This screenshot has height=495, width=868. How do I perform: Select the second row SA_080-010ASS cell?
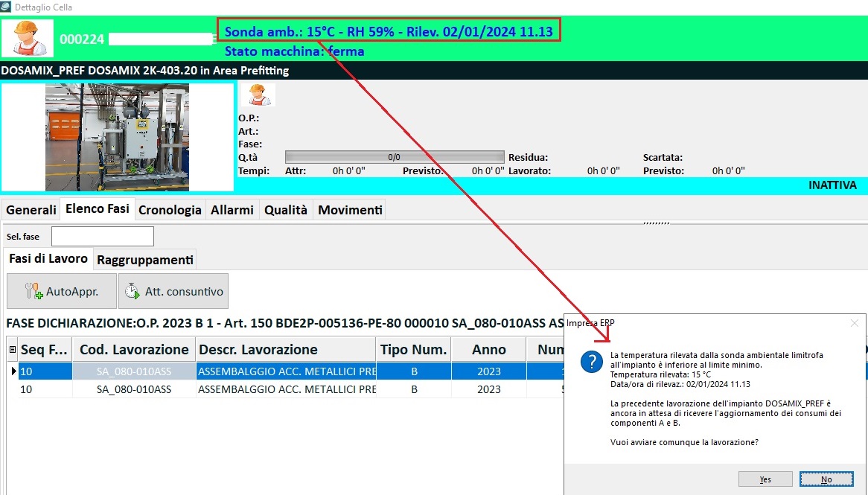click(x=134, y=389)
